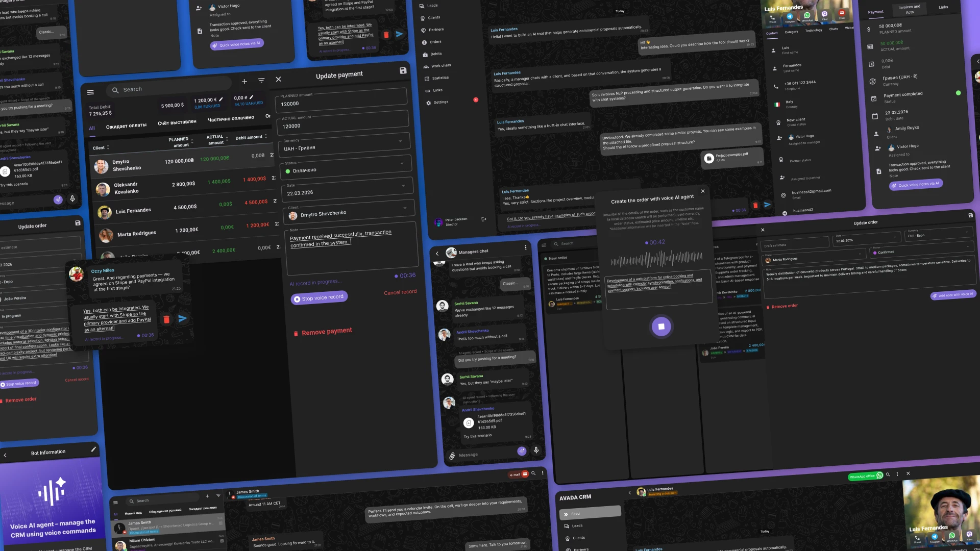Open the Client dropdown showing Dmytro Shevchenko
This screenshot has width=980, height=551.
(x=349, y=212)
